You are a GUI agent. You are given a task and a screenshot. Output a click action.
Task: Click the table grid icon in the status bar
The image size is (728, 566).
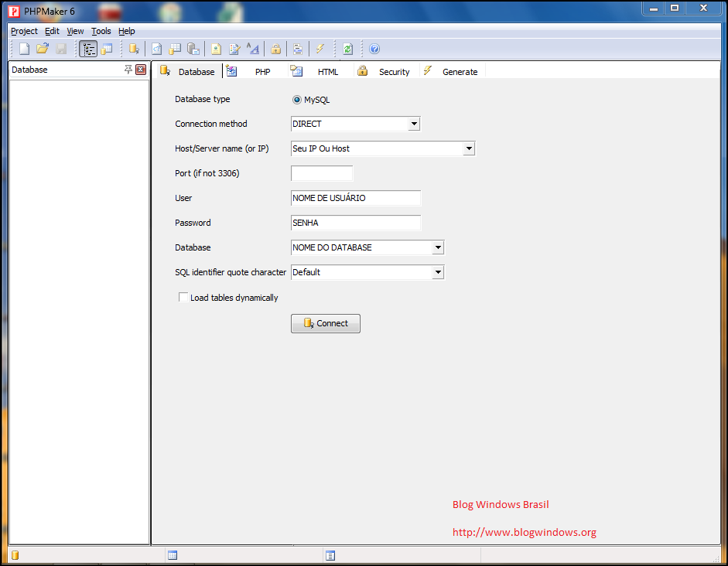tap(173, 555)
